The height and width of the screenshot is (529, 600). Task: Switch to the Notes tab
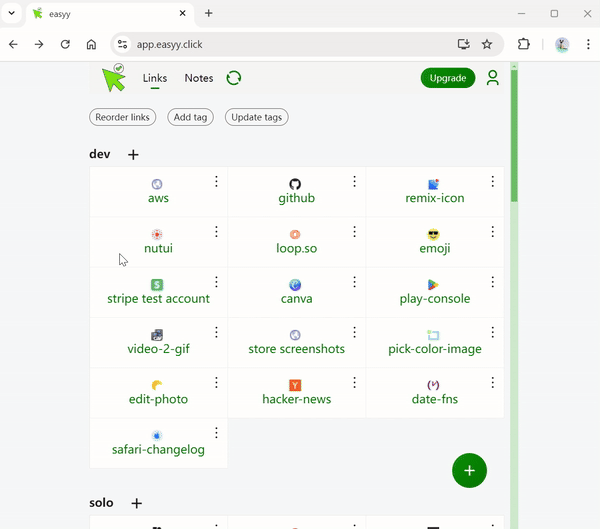[x=199, y=78]
